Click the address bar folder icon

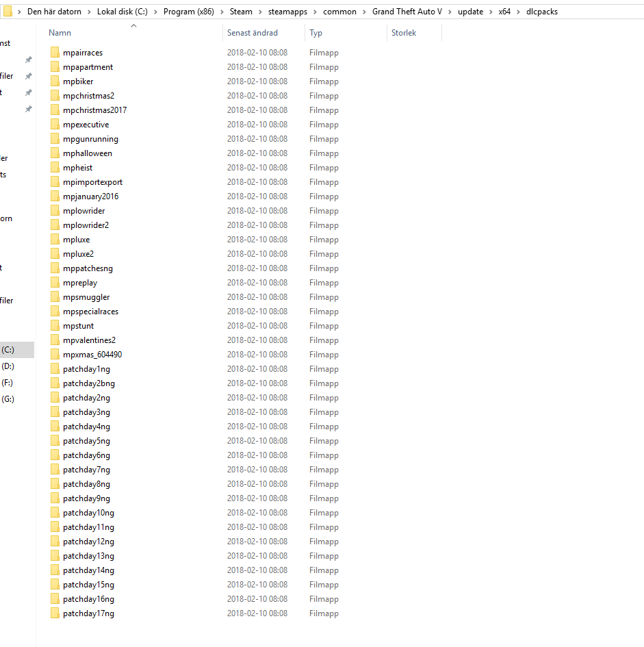pyautogui.click(x=8, y=12)
